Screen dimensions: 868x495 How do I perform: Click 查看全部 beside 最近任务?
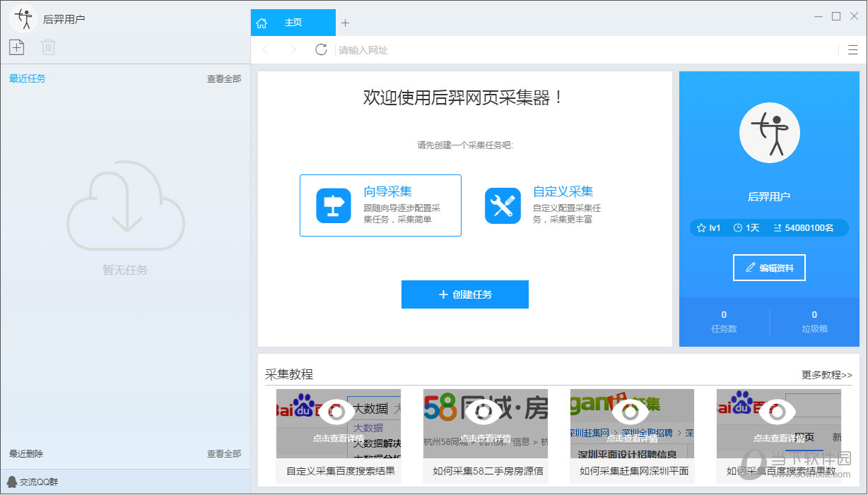(224, 79)
